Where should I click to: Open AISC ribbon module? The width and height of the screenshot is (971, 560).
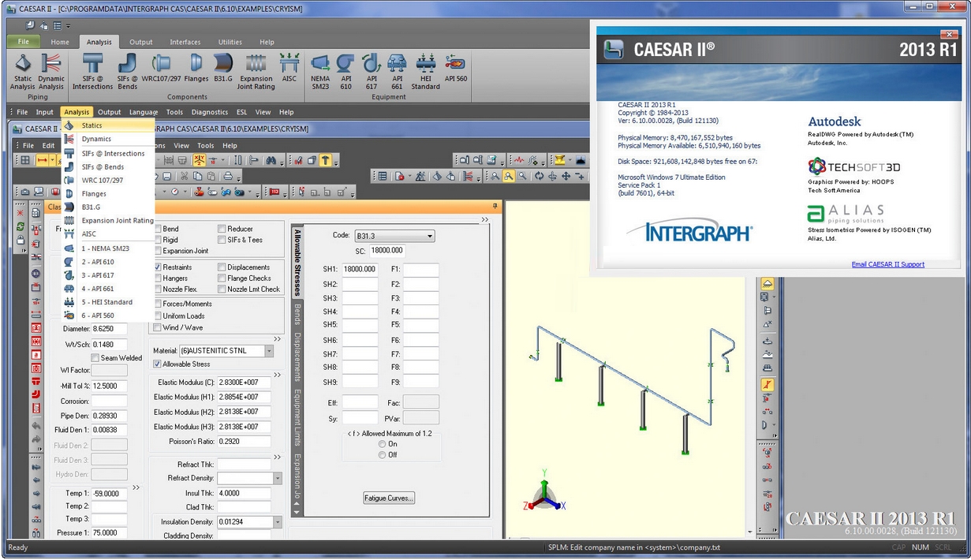(289, 68)
